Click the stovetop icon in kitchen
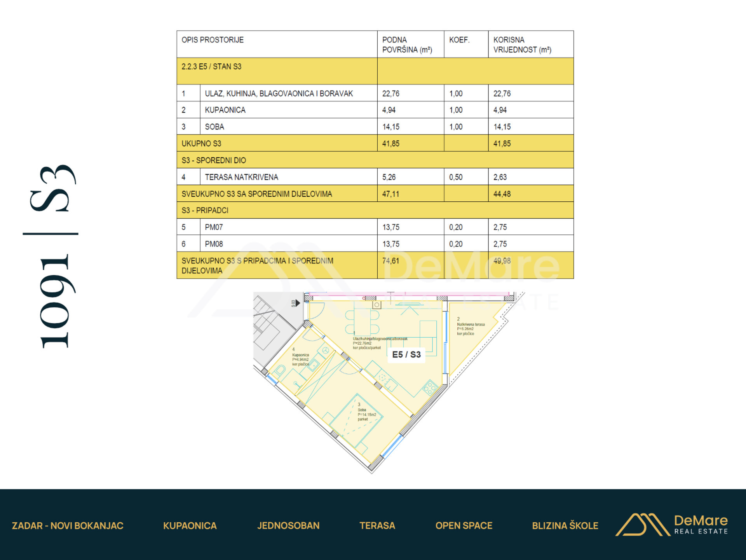746x560 pixels. pyautogui.click(x=430, y=388)
